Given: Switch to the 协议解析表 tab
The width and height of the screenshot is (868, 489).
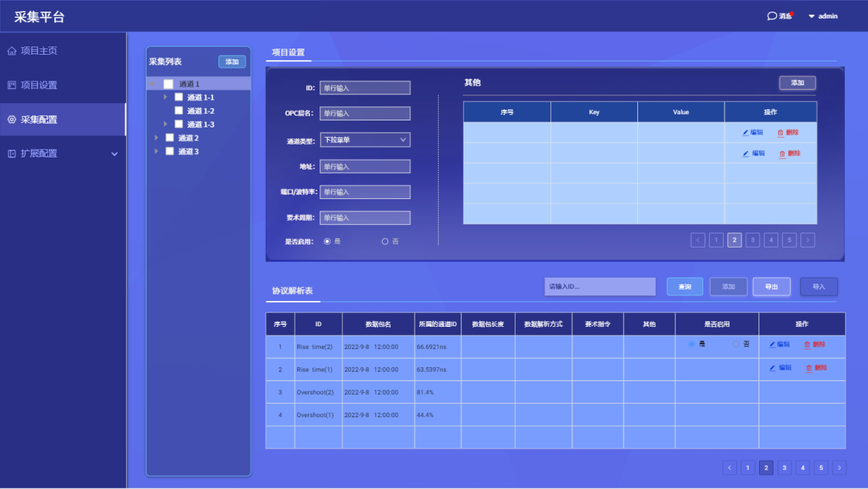Looking at the screenshot, I should click(x=292, y=291).
